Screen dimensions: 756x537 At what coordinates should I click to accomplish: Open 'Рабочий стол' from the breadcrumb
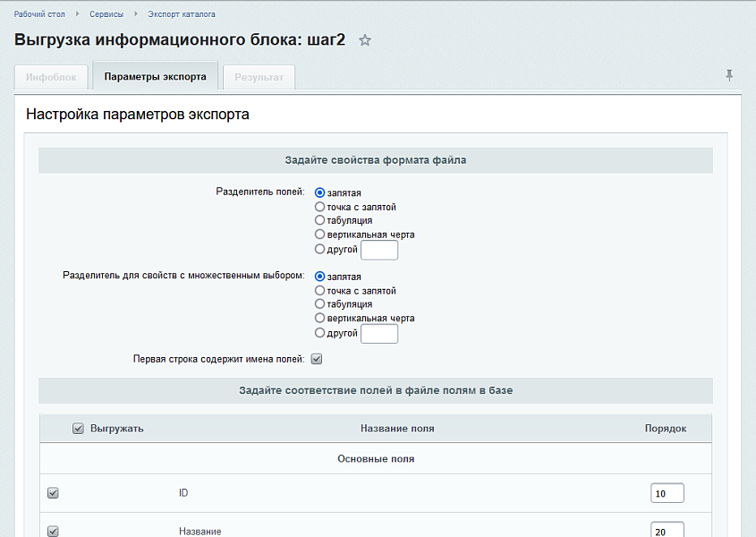click(38, 14)
